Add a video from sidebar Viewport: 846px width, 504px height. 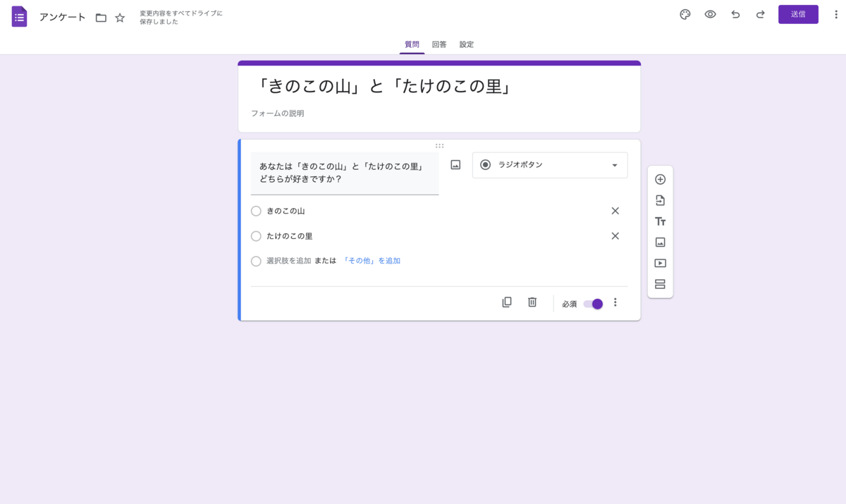point(660,263)
